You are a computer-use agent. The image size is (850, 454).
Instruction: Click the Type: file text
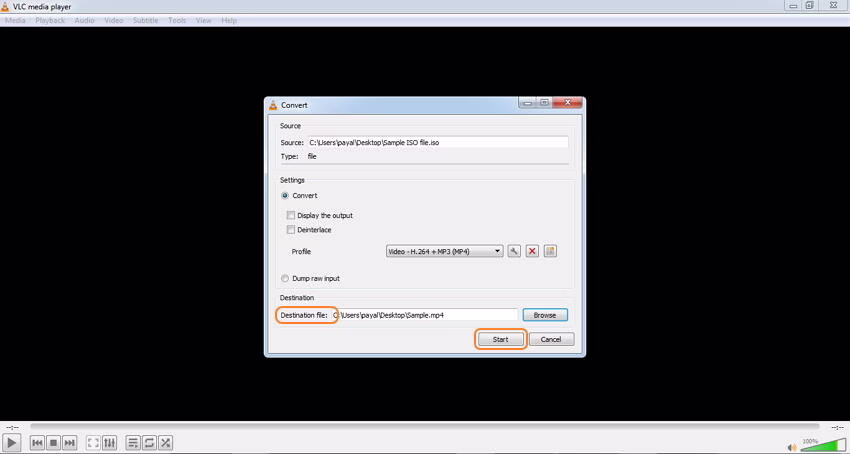point(299,156)
